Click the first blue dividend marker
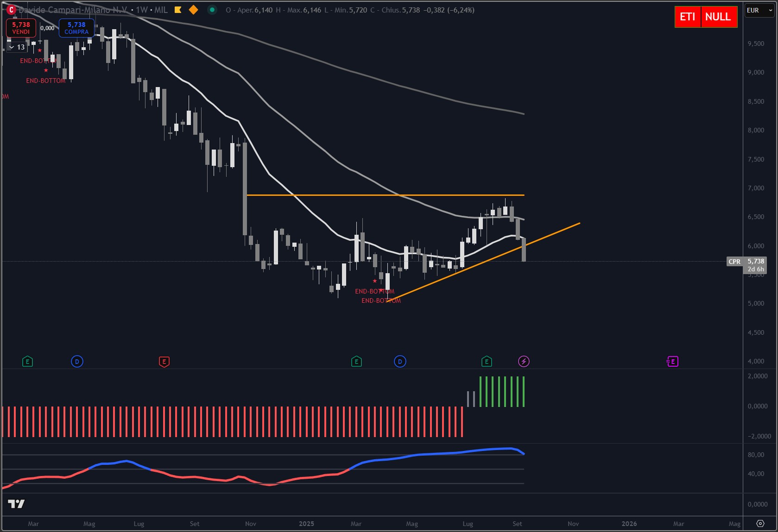Image resolution: width=778 pixels, height=532 pixels. coord(77,362)
